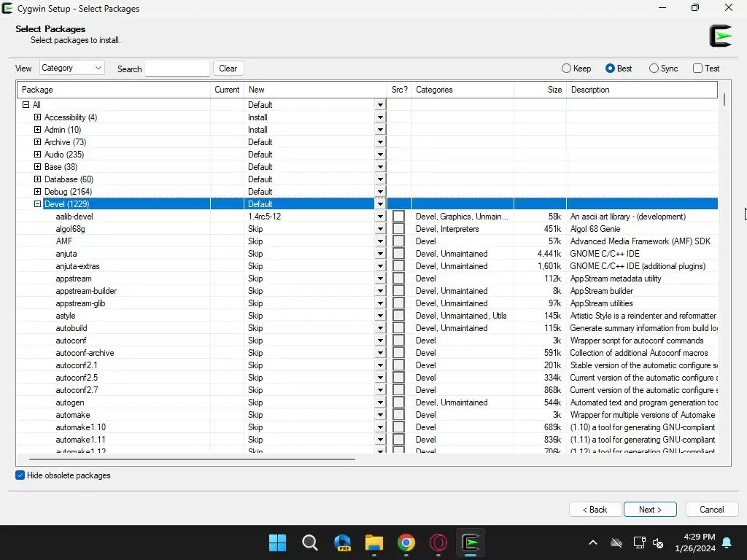This screenshot has width=747, height=560.
Task: Sort by Package column header
Action: pos(113,90)
